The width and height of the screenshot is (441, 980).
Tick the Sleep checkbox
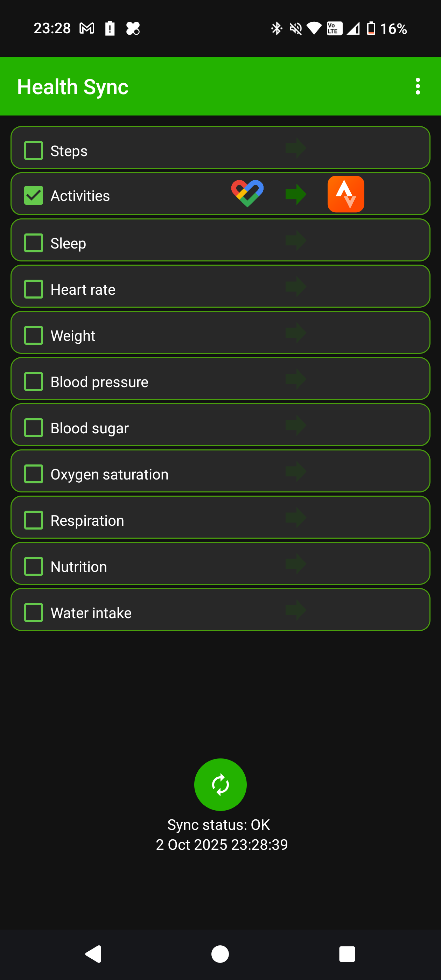click(x=34, y=243)
